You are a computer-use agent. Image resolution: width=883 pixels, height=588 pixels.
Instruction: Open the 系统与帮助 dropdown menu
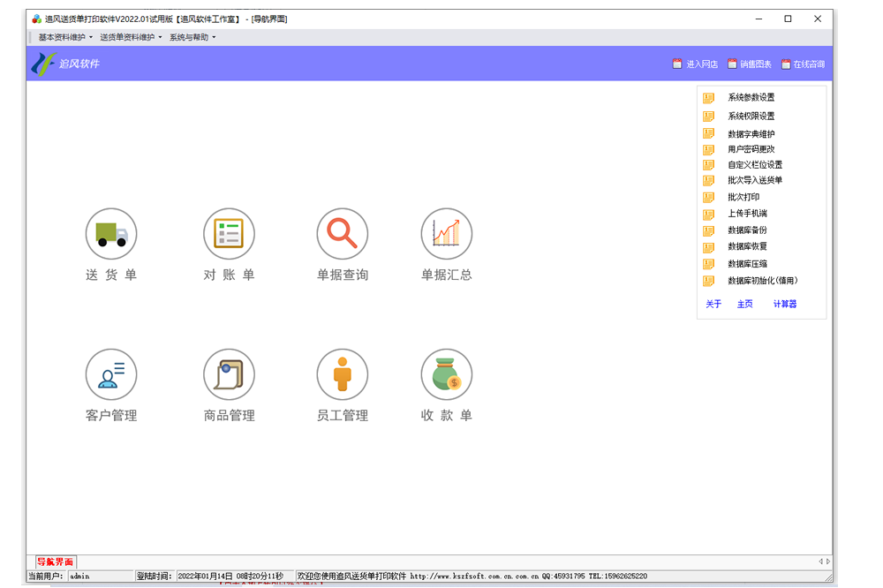(x=192, y=37)
